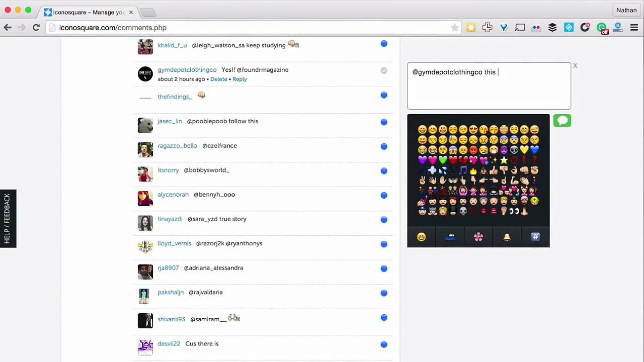Open the Google Cast extension icon
644x362 pixels.
pos(520,28)
